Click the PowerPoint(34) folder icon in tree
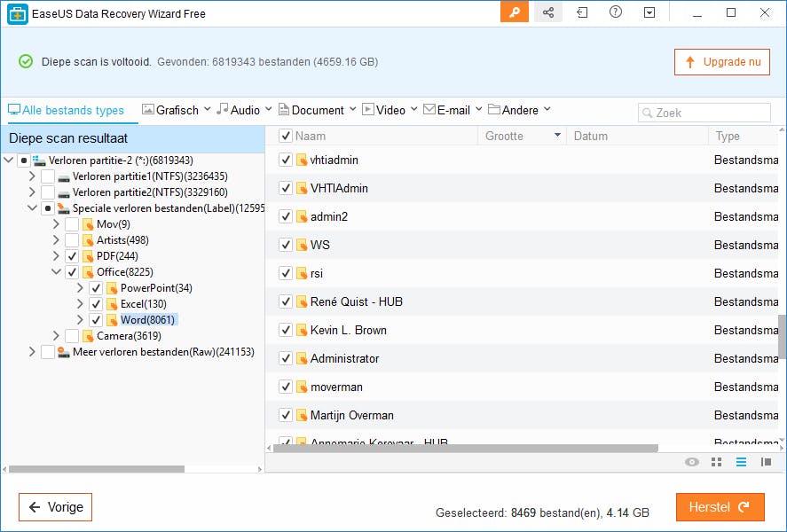 click(112, 288)
